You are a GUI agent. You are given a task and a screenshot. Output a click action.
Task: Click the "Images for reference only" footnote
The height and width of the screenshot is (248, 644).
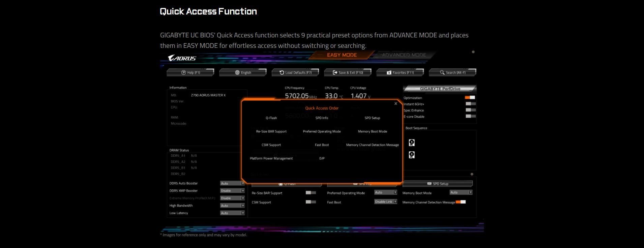(203, 235)
